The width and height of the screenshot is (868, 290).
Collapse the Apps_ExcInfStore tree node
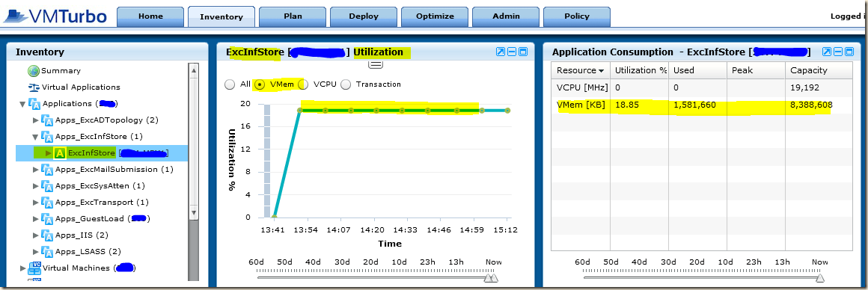click(35, 137)
